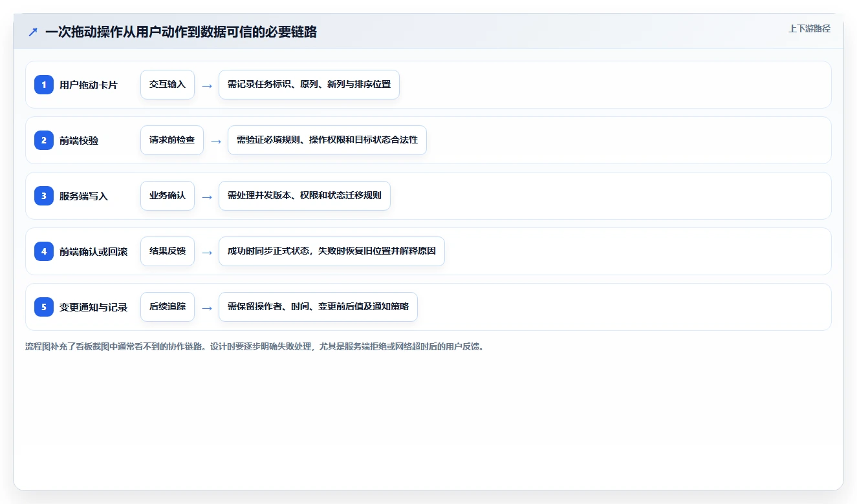857x504 pixels.
Task: Click the 后续追踪 chip
Action: [x=168, y=307]
